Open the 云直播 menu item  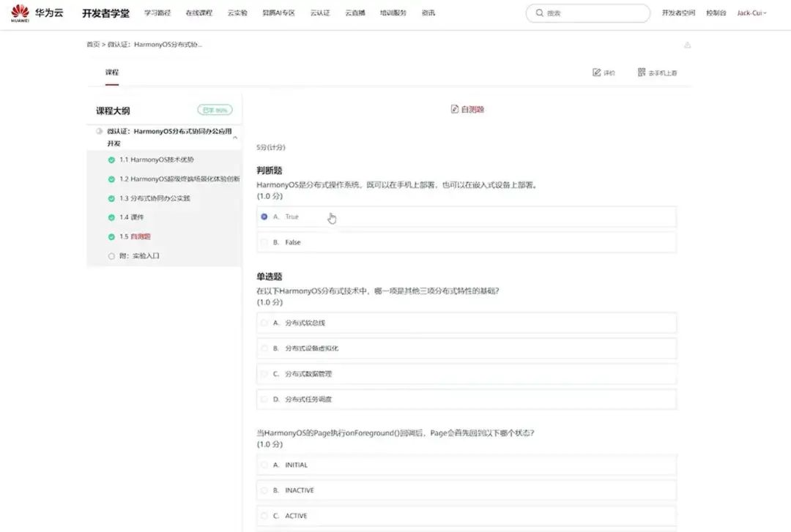355,13
